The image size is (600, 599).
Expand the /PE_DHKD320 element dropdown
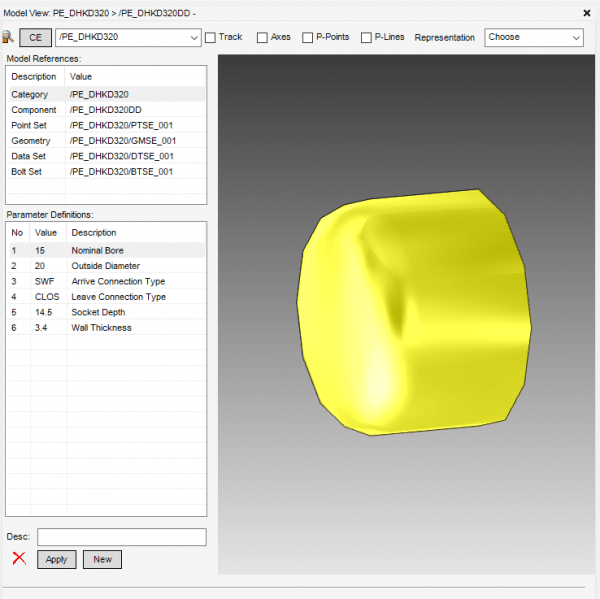194,38
